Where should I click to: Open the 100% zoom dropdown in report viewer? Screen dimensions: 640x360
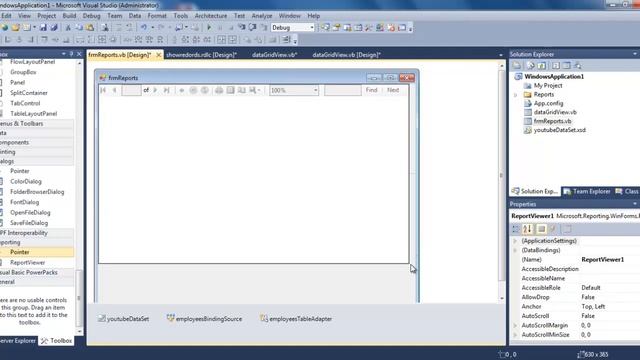tap(316, 90)
